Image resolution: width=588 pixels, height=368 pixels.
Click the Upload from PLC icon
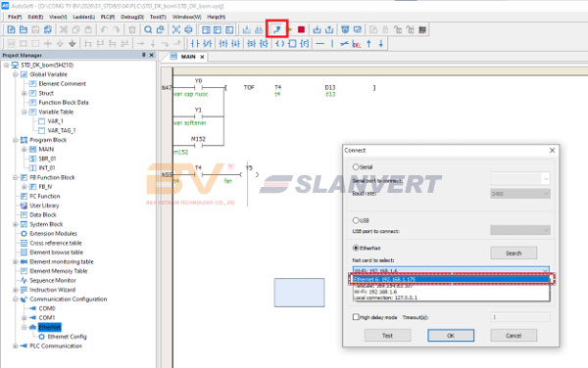(329, 29)
